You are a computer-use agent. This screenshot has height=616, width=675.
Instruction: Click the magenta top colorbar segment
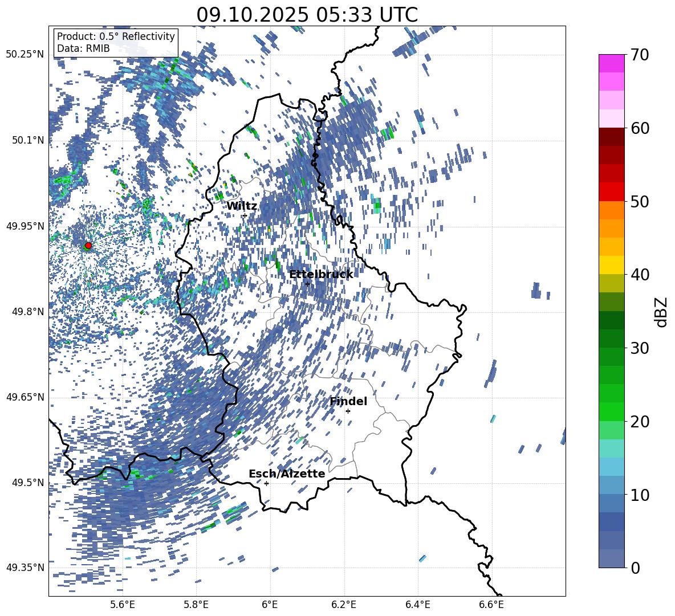tap(612, 63)
